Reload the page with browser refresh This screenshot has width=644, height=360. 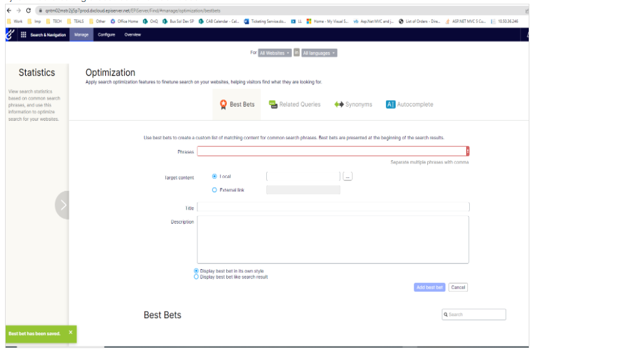tap(28, 11)
